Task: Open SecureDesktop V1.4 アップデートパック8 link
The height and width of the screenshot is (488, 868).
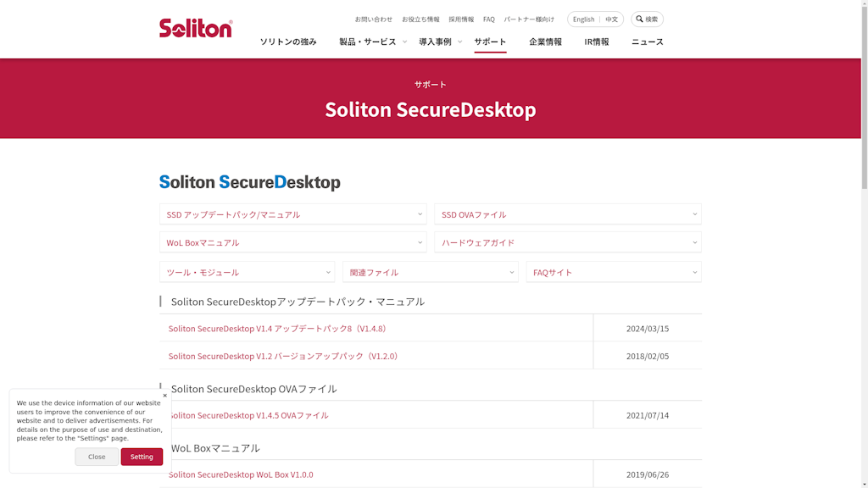Action: click(x=277, y=329)
